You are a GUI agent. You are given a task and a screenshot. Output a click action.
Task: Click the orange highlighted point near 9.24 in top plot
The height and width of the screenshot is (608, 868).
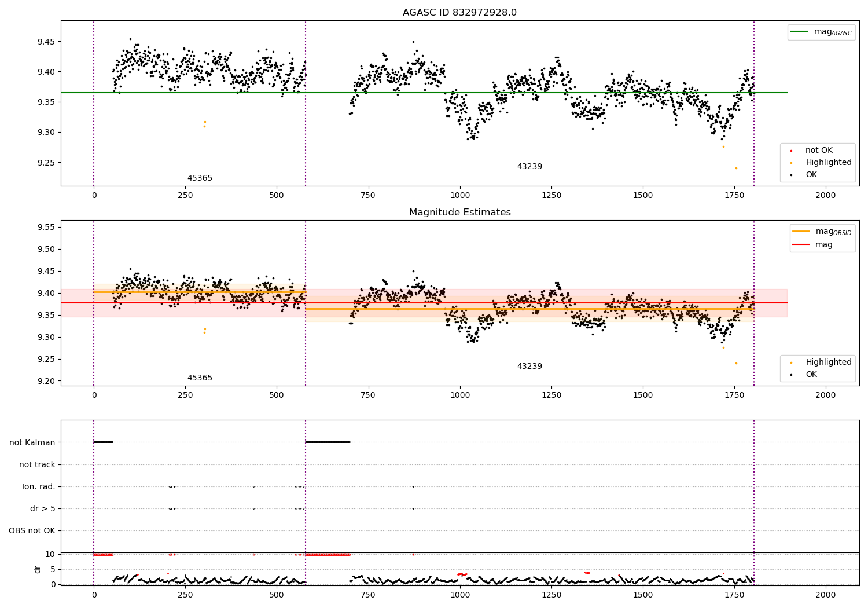tap(736, 168)
